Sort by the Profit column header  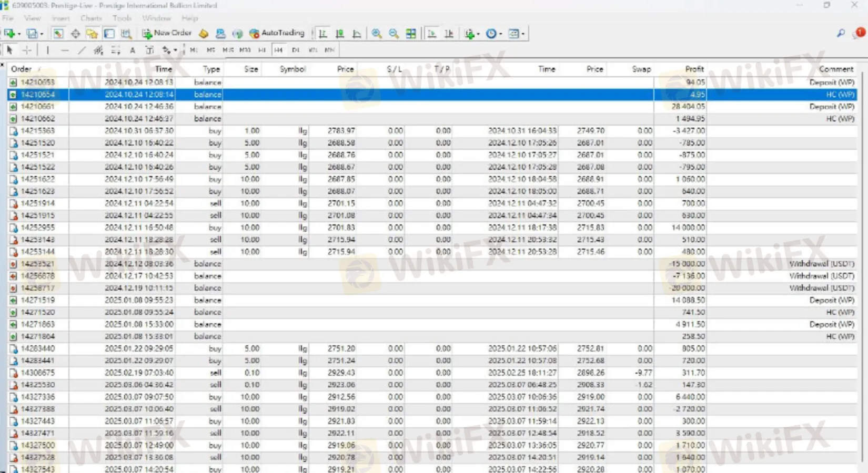tap(694, 69)
